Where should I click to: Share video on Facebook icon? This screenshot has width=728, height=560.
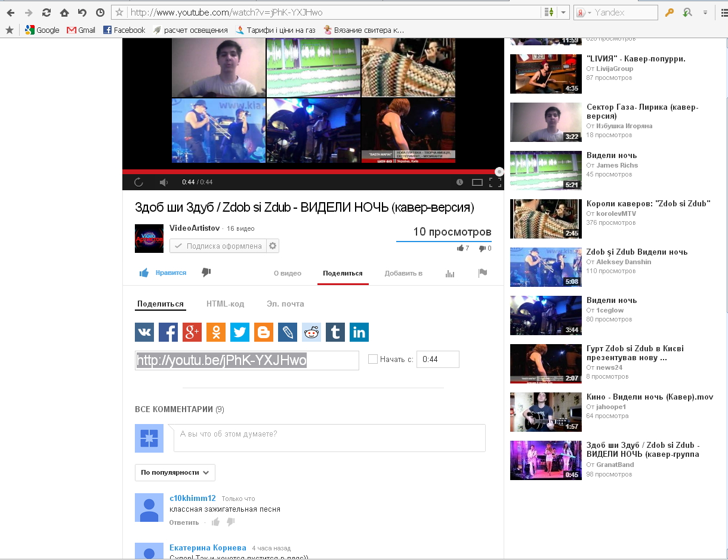click(168, 332)
